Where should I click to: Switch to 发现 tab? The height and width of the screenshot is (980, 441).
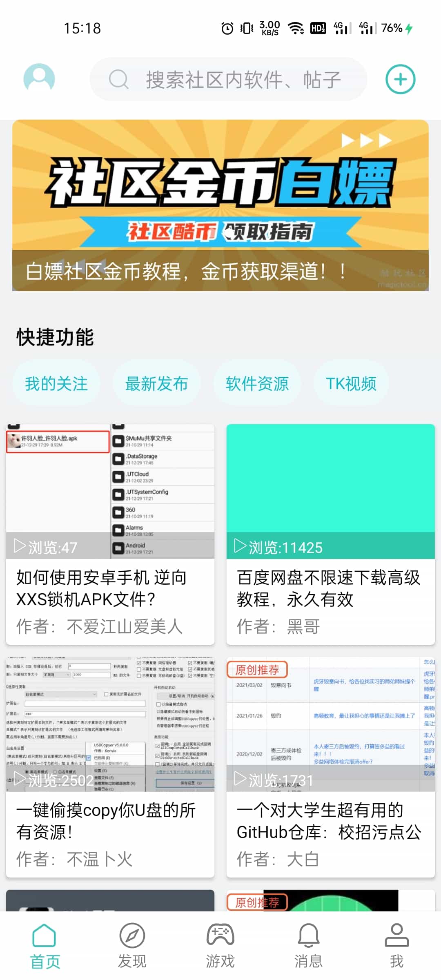[x=132, y=946]
